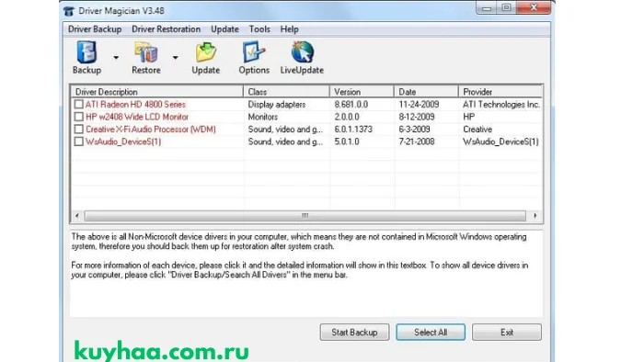Check the HP w2408 Wide LCD Monitor box

78,117
